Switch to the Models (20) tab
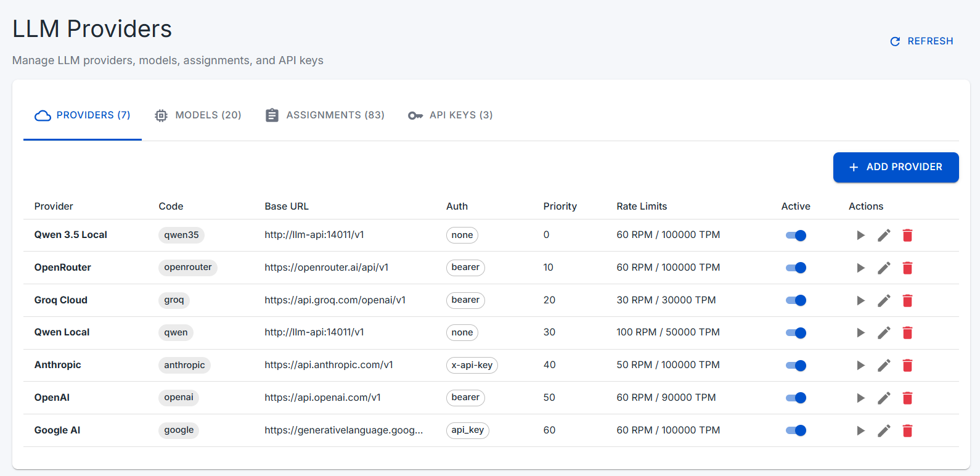 pyautogui.click(x=198, y=115)
